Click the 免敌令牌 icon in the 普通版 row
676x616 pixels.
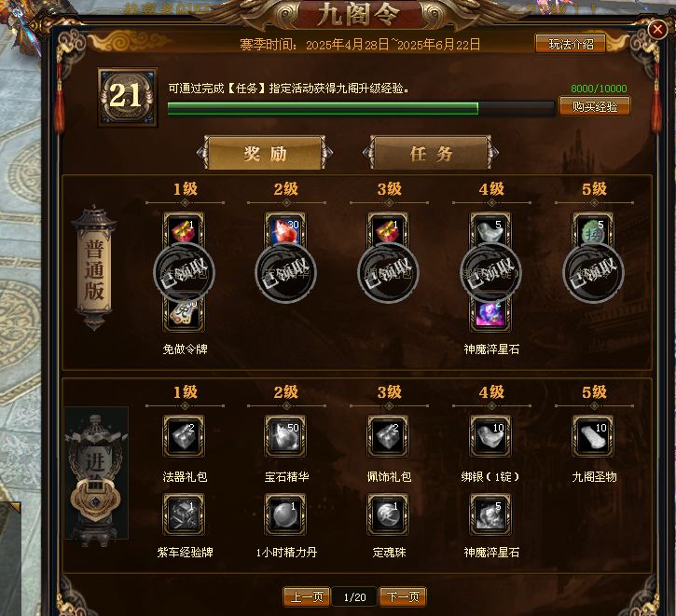184,315
